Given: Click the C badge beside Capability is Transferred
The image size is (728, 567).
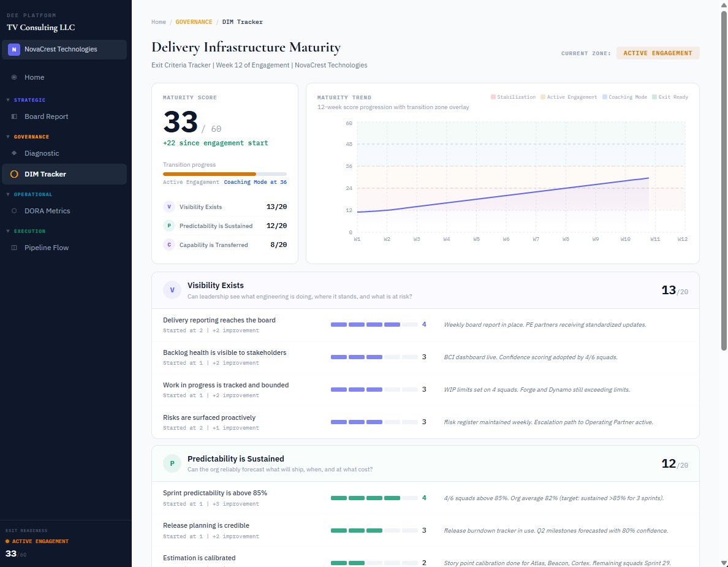Looking at the screenshot, I should click(x=169, y=245).
